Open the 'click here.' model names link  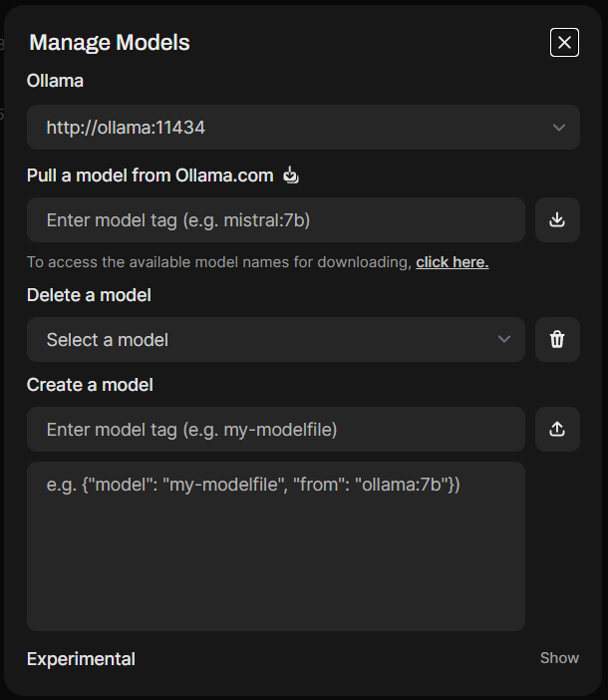click(452, 262)
